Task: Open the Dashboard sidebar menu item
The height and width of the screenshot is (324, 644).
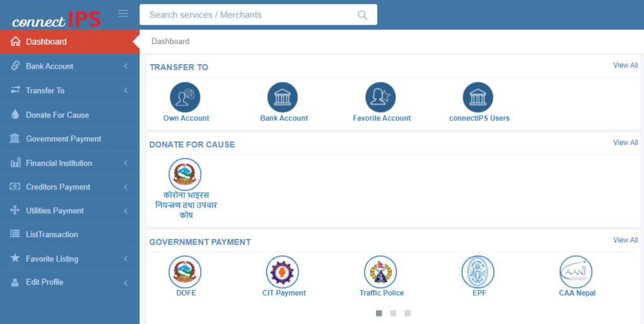Action: click(70, 42)
